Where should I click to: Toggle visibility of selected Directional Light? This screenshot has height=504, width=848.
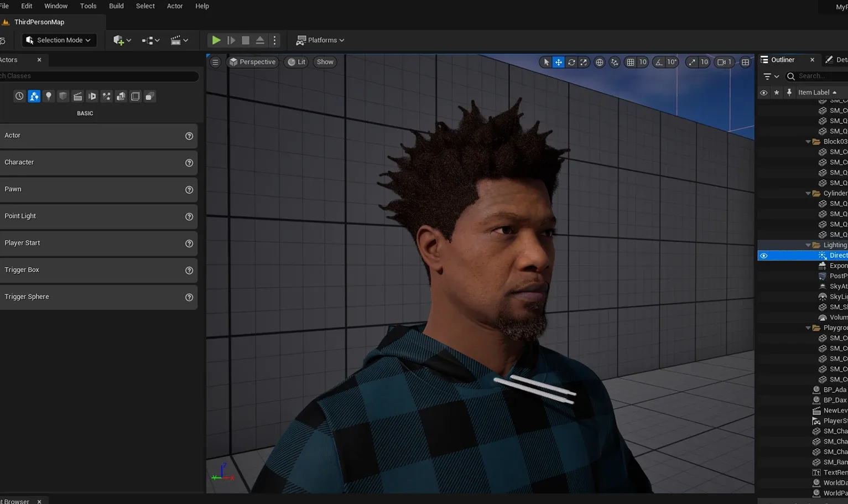point(763,256)
